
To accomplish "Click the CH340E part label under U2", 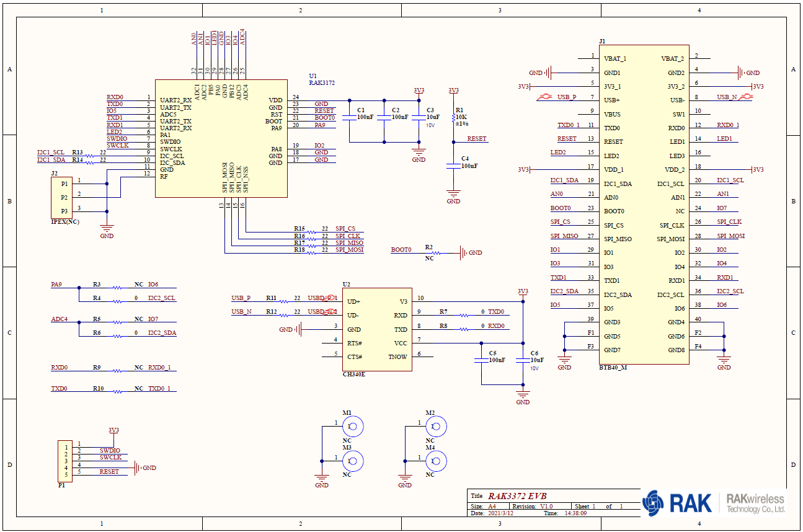I will [354, 375].
